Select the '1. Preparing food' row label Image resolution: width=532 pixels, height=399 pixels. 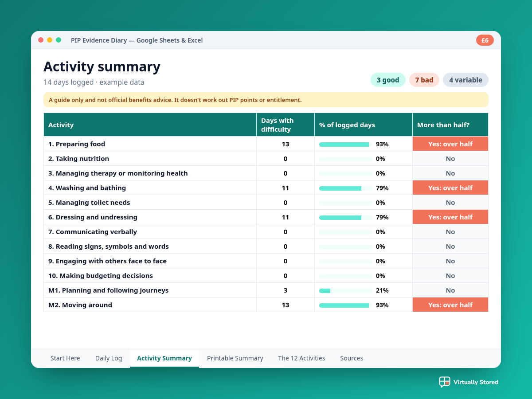pyautogui.click(x=77, y=144)
